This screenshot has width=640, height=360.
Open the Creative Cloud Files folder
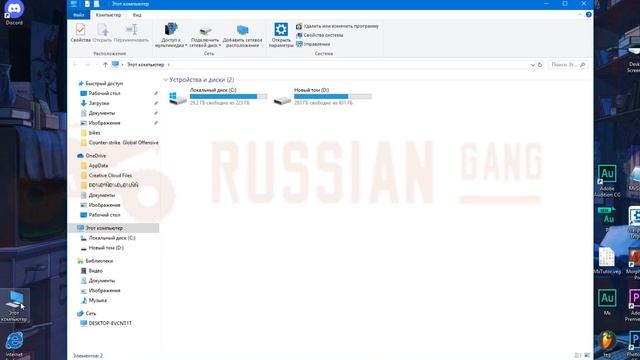coord(110,175)
